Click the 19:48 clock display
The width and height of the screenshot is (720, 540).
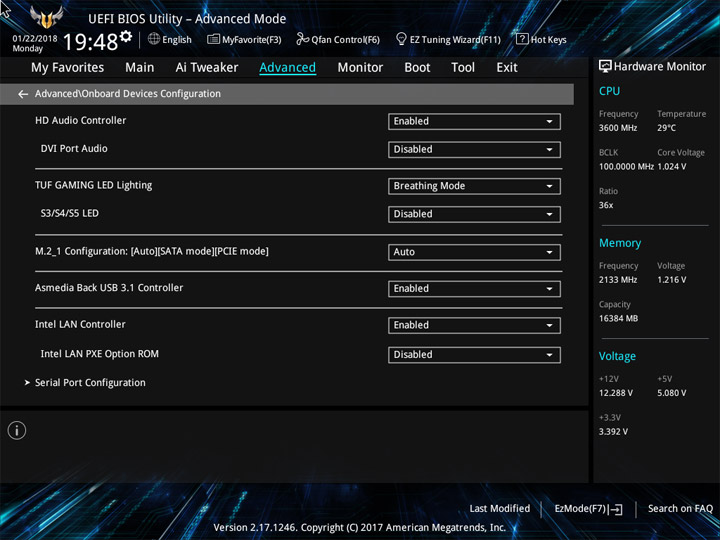click(x=90, y=43)
